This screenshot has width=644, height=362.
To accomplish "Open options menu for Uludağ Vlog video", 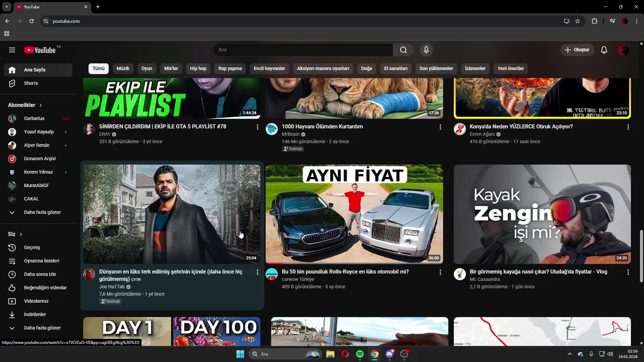I will pyautogui.click(x=628, y=273).
